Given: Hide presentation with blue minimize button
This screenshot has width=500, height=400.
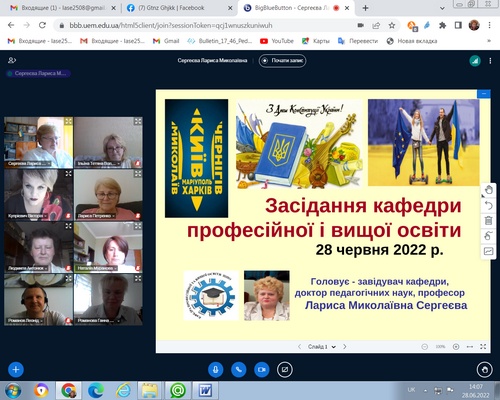Looking at the screenshot, I should click(484, 94).
